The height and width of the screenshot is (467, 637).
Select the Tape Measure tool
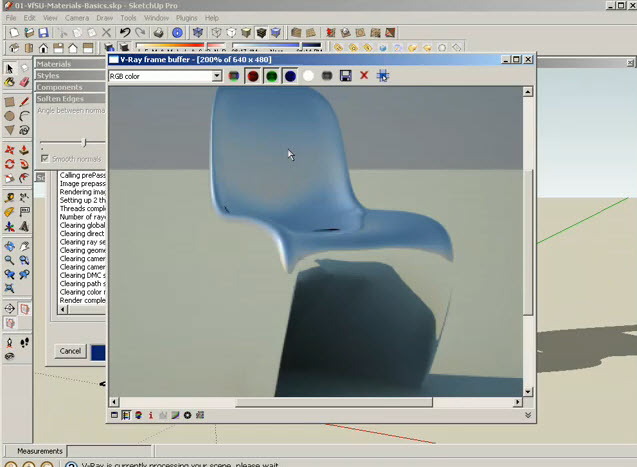pyautogui.click(x=10, y=198)
